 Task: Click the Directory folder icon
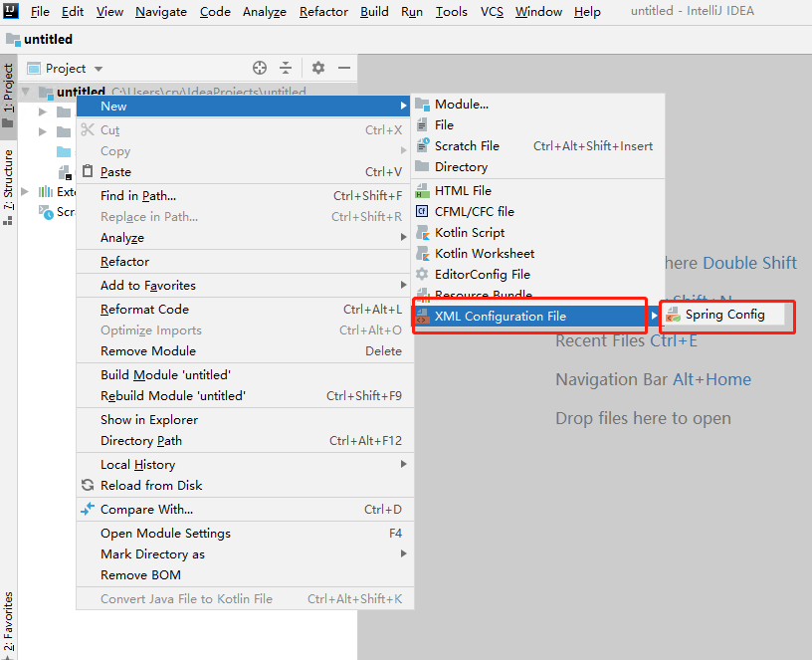click(x=422, y=167)
